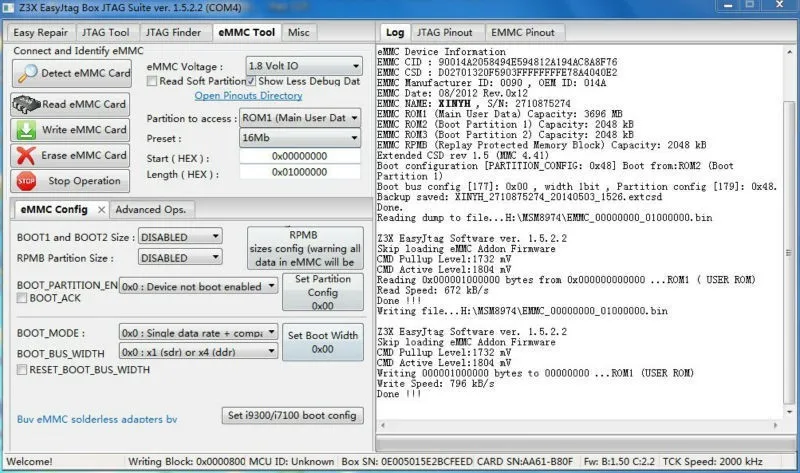Click the Read Speed: 672 kB/s log line
This screenshot has width=800, height=473.
[x=433, y=290]
